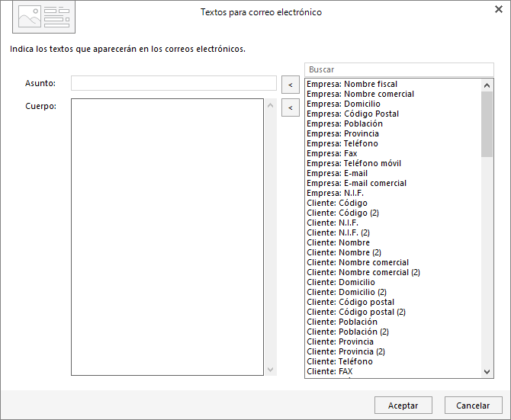
Task: Click inside the Cuerpo text area
Action: click(x=167, y=237)
